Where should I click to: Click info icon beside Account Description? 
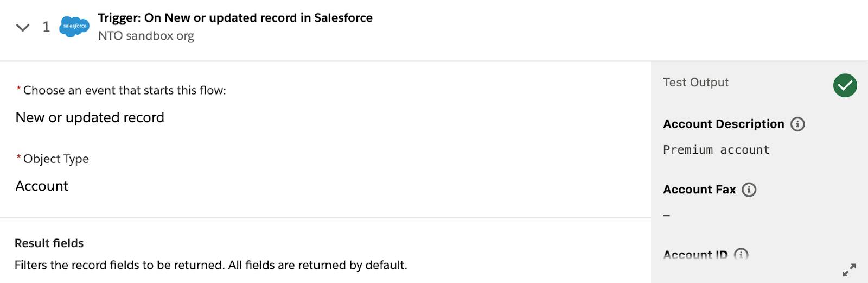pyautogui.click(x=797, y=124)
